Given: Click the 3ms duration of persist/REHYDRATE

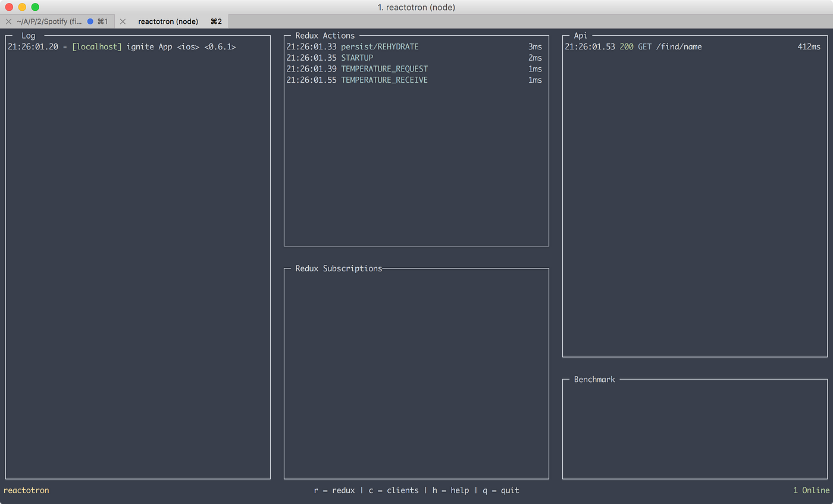Looking at the screenshot, I should click(x=535, y=46).
